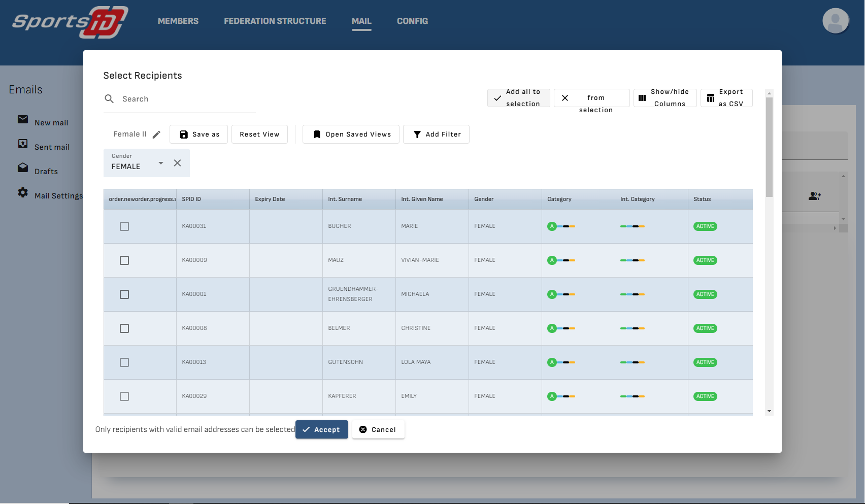Image resolution: width=865 pixels, height=504 pixels.
Task: Go to the MEMBERS menu
Action: [x=178, y=21]
